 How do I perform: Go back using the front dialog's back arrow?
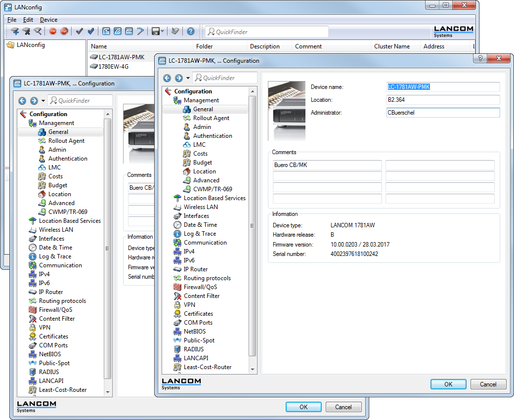tap(167, 78)
